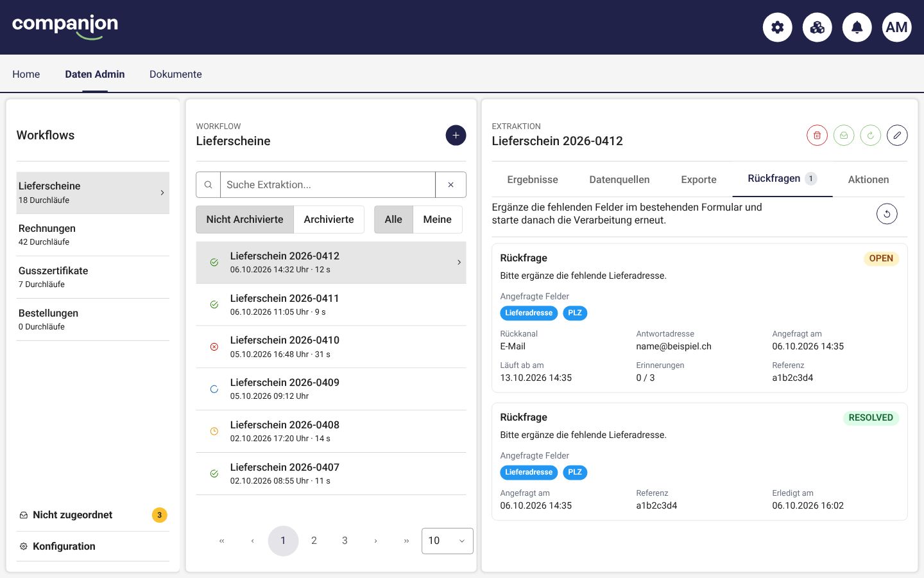924x578 pixels.
Task: Click the green inbox archive icon
Action: click(844, 136)
